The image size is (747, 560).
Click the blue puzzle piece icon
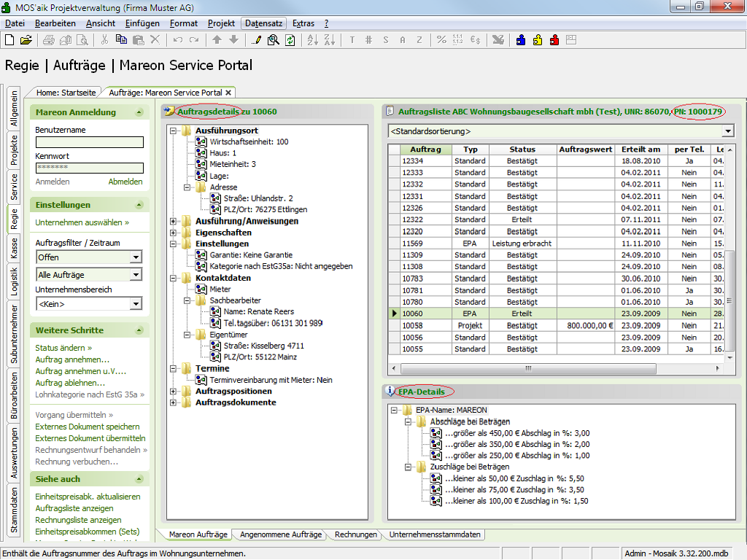[x=521, y=40]
